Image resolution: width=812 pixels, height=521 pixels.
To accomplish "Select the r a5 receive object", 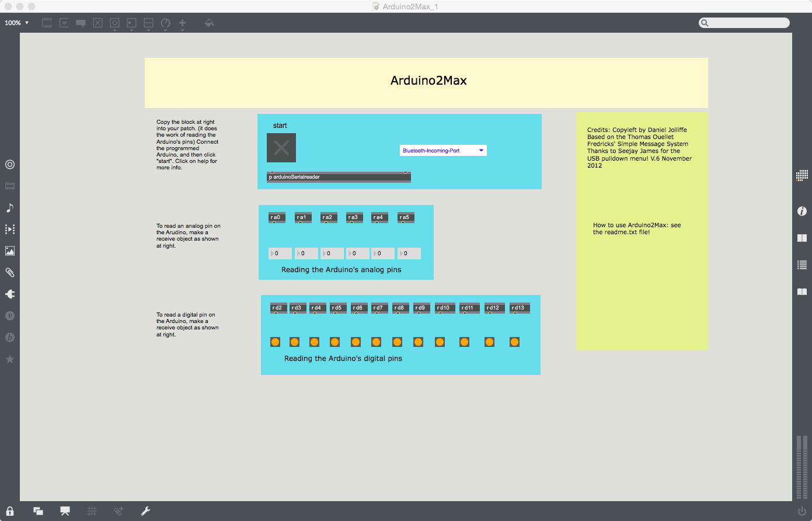I will 406,217.
